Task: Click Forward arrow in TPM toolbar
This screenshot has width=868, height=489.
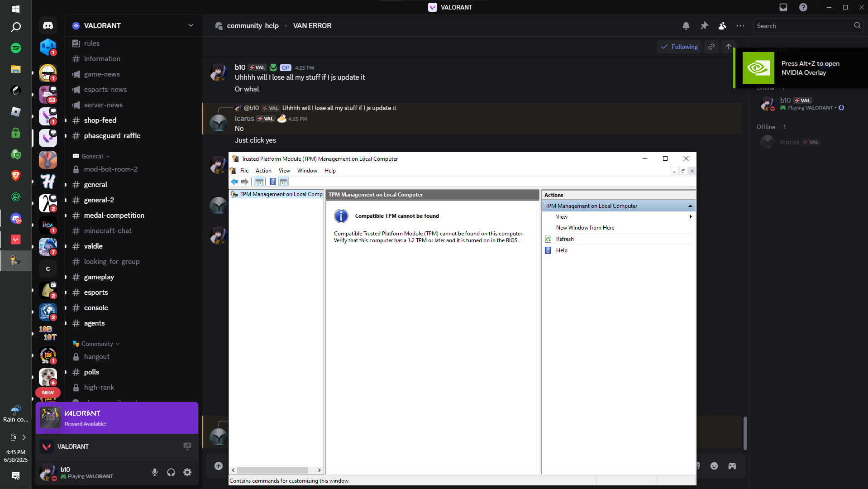Action: [x=245, y=182]
